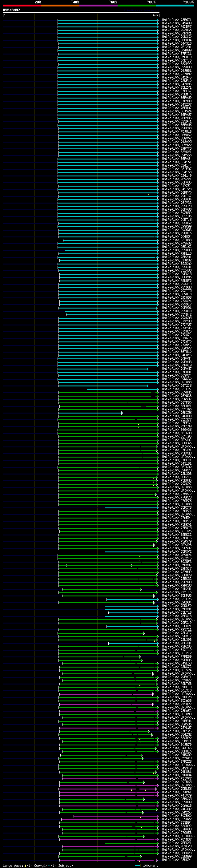Open hit UniRef100_Q0P034

(176, 40)
